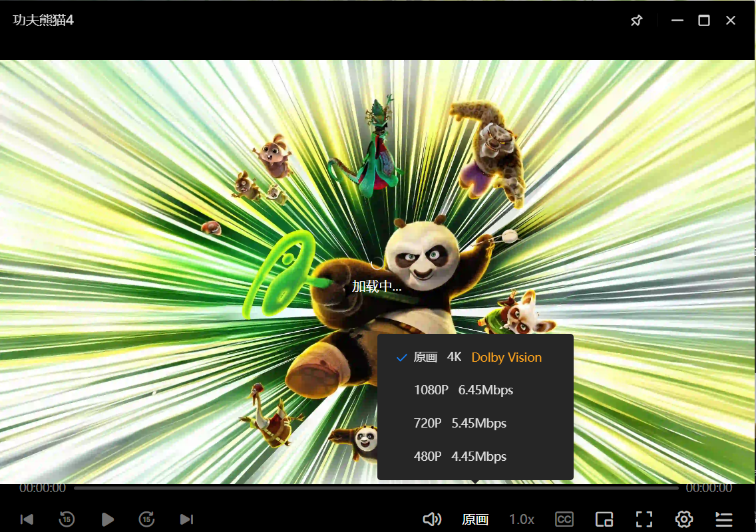Rewind 15 seconds
Viewport: 756px width, 532px height.
click(x=67, y=519)
